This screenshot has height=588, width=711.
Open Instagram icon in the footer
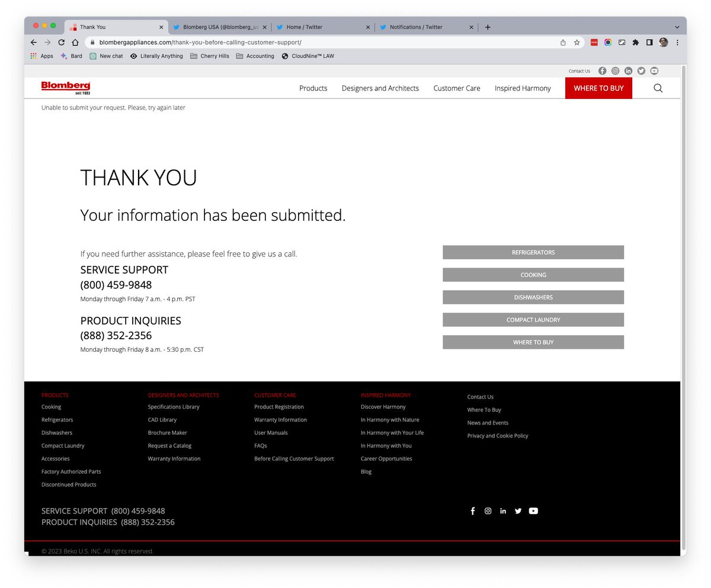pos(488,511)
